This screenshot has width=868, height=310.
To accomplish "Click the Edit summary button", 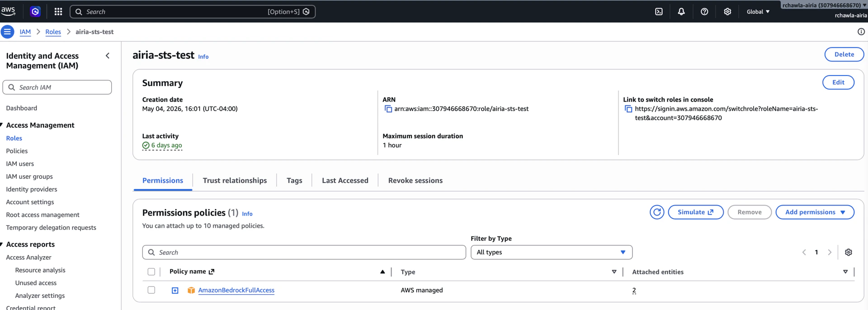I will (838, 82).
